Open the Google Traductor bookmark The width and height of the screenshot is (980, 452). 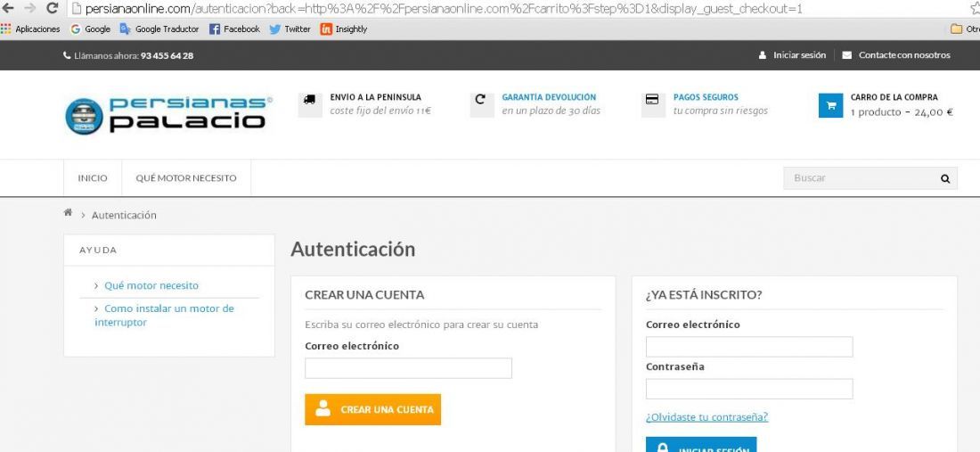(x=159, y=29)
